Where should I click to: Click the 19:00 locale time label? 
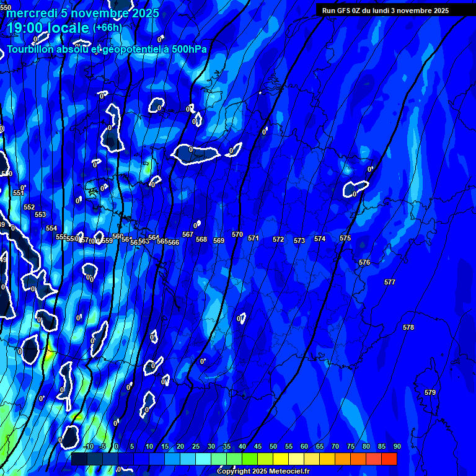[48, 28]
